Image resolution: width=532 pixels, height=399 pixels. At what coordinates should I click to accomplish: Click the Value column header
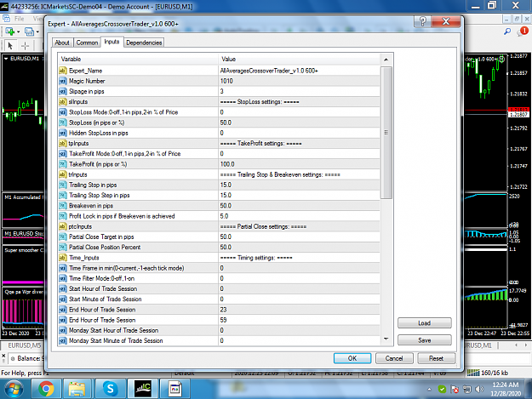(x=299, y=59)
